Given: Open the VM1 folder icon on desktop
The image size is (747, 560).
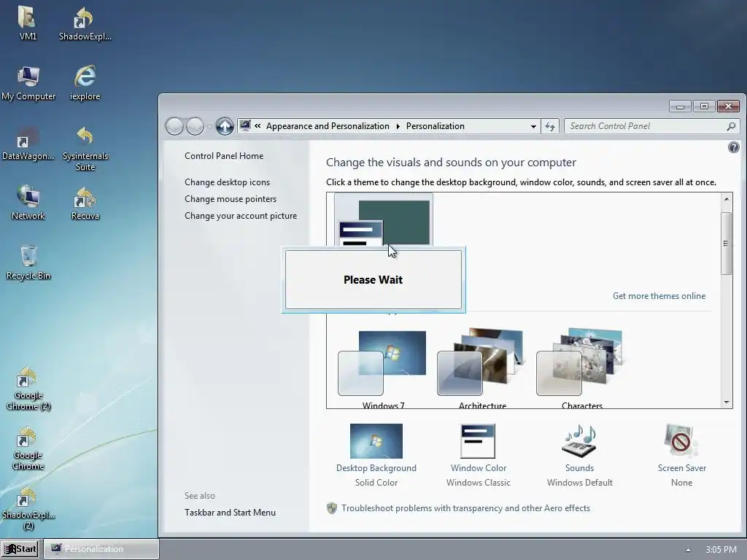Looking at the screenshot, I should point(28,23).
